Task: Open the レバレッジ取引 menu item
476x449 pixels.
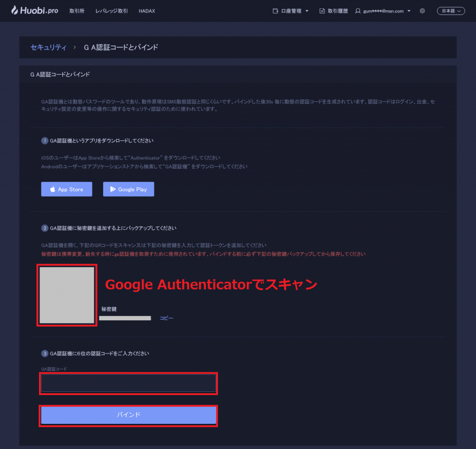Action: 112,11
